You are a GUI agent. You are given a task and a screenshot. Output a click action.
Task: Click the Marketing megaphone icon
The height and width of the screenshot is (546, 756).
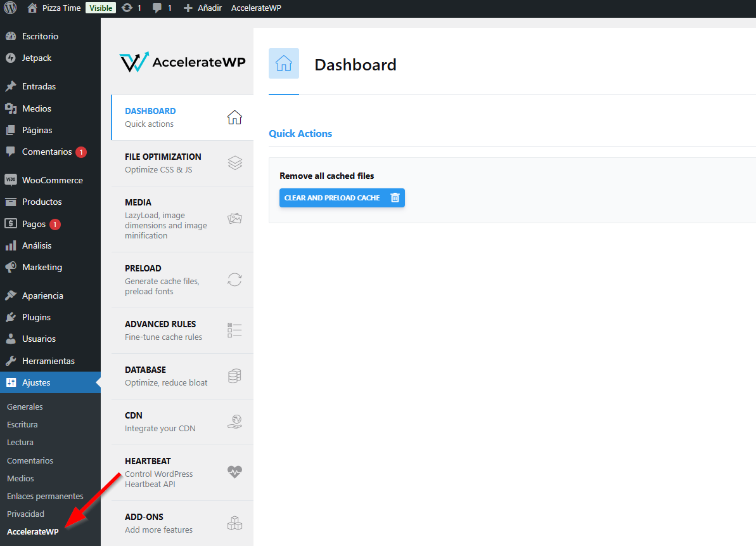[11, 267]
